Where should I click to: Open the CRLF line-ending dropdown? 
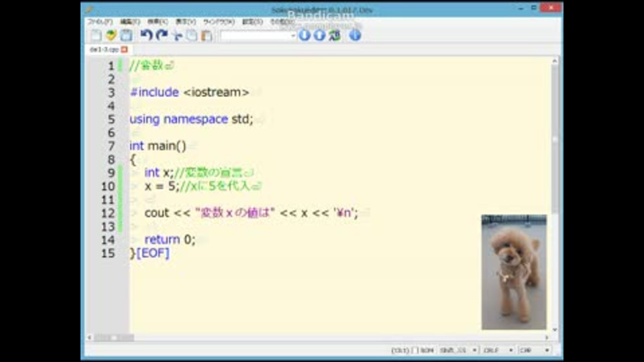coord(498,350)
